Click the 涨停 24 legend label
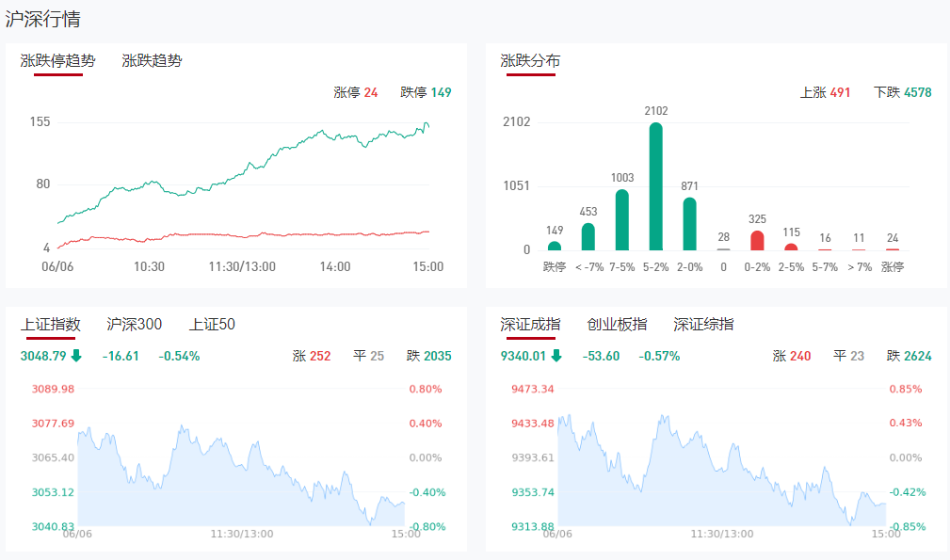This screenshot has height=560, width=950. (356, 92)
